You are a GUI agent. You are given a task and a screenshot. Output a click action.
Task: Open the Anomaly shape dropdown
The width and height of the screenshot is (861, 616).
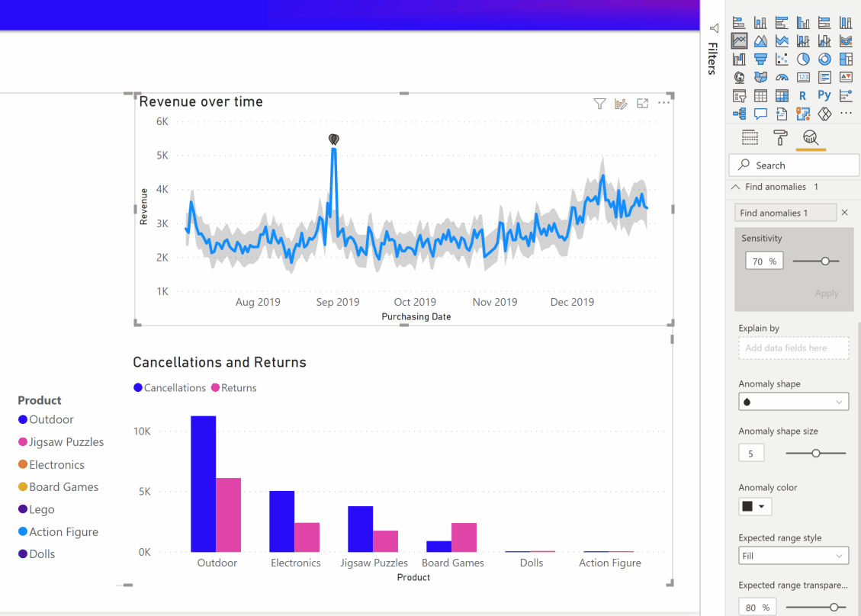[793, 401]
